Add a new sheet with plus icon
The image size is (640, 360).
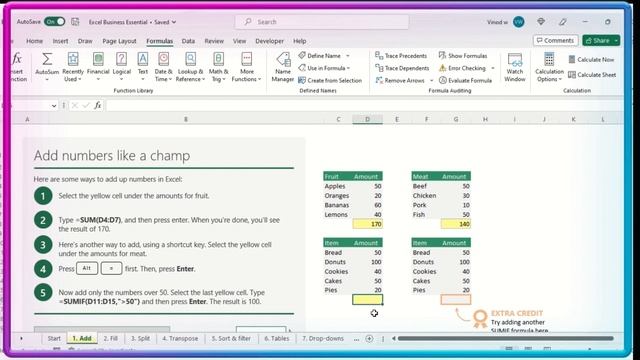(369, 339)
